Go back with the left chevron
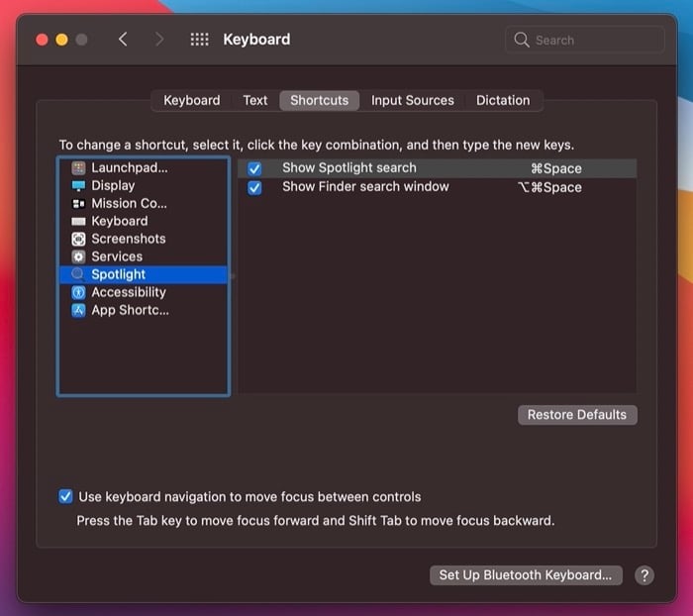The image size is (693, 616). tap(123, 40)
